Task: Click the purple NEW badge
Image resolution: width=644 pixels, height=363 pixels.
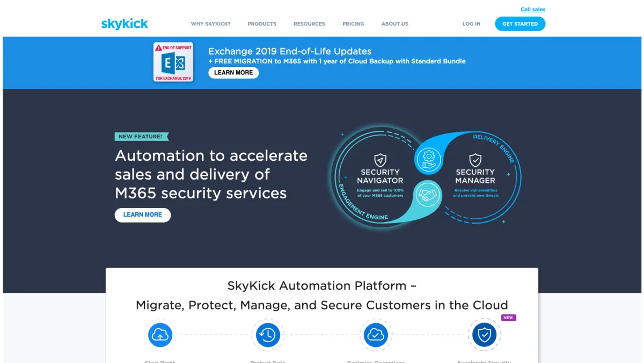Action: click(508, 317)
